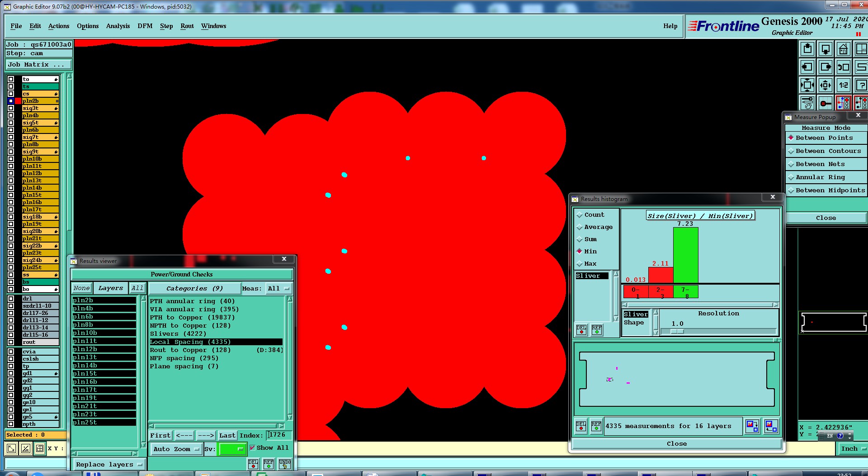
Task: Open the DFM menu
Action: tap(145, 26)
